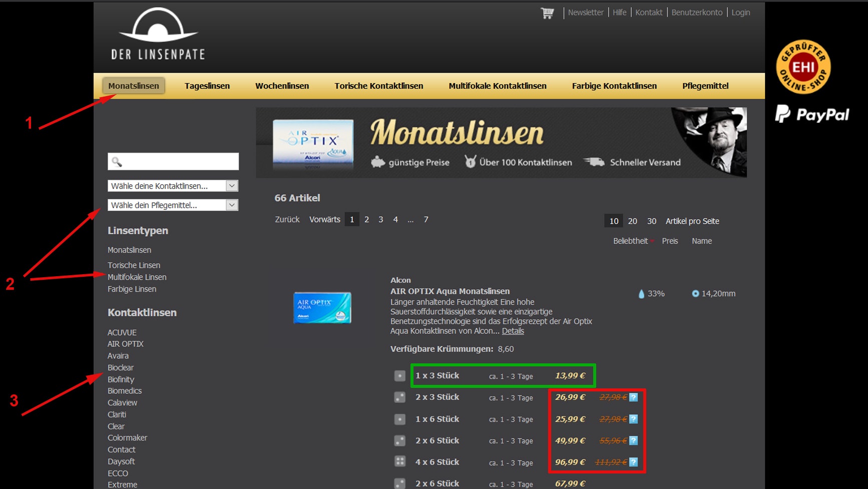The width and height of the screenshot is (868, 489).
Task: Switch to the Tageslinsen tab
Action: [207, 86]
